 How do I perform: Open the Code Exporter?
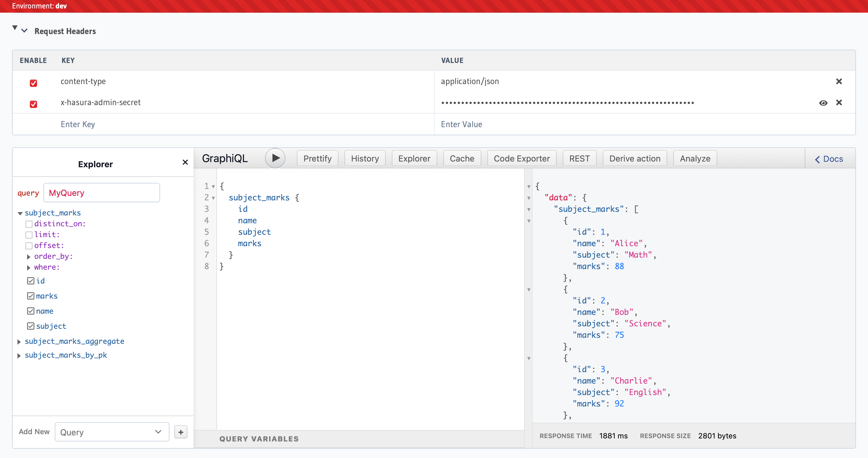pos(521,158)
